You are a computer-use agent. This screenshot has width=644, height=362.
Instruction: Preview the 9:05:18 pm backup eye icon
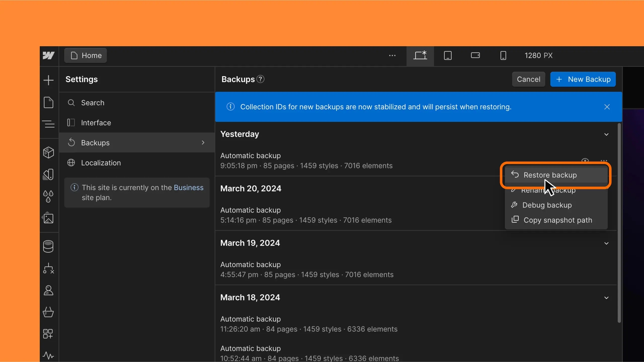click(x=585, y=161)
